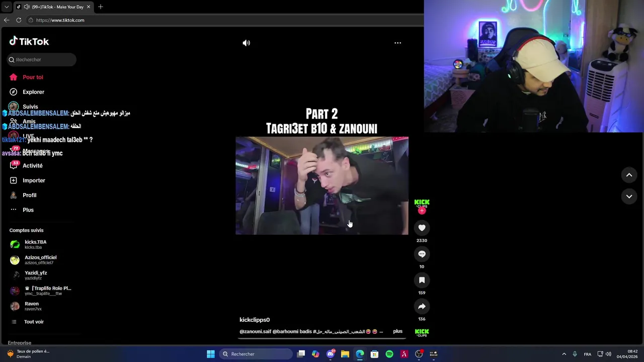Click the TikTok logo
644x362 pixels.
pos(29,41)
